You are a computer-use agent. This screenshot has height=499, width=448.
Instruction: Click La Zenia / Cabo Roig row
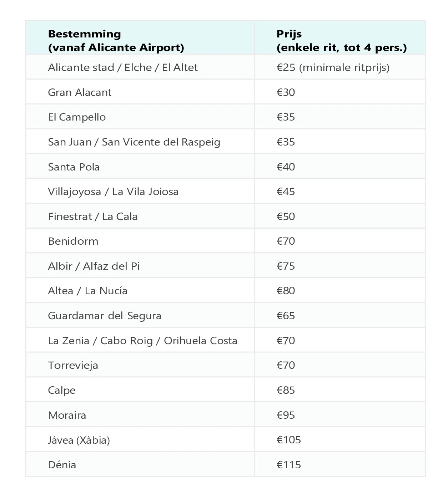(x=142, y=341)
